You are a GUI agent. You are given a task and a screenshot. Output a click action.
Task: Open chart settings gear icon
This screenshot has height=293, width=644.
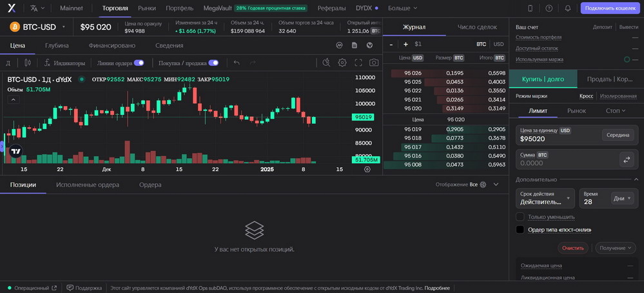pyautogui.click(x=342, y=63)
